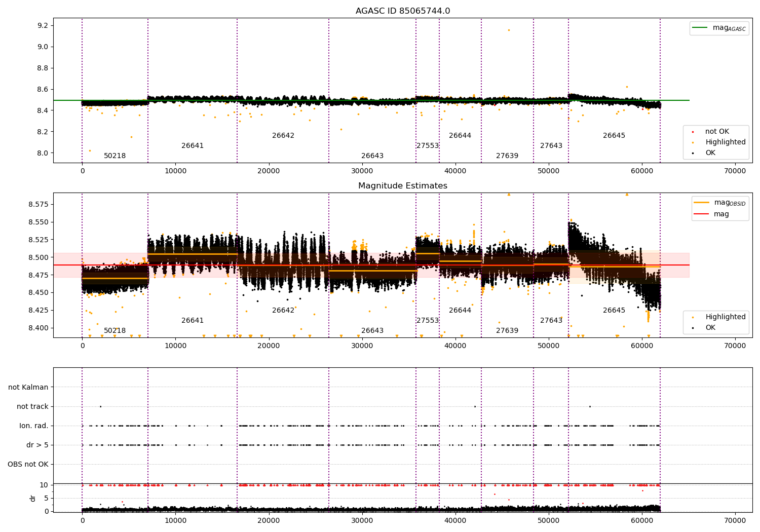Screen dimensions: 760x532
Task: Click the 9.2 y-axis tick label
Action: tap(43, 26)
